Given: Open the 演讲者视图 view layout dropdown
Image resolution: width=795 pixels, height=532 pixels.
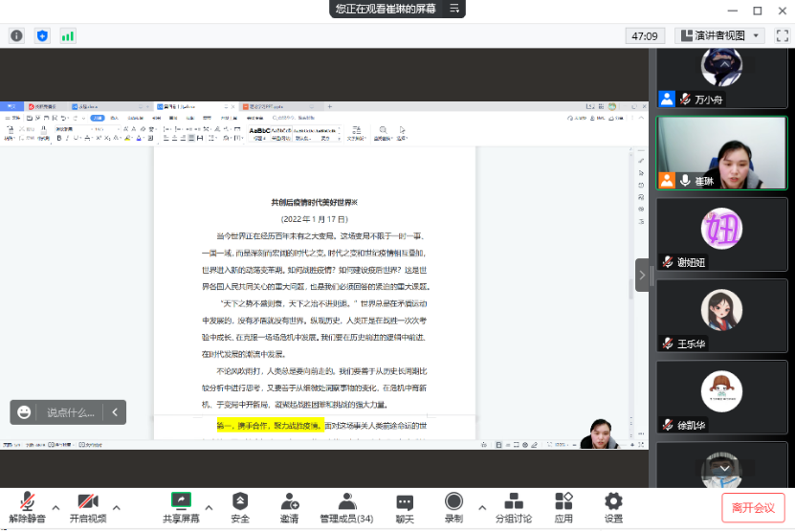Looking at the screenshot, I should coord(719,35).
